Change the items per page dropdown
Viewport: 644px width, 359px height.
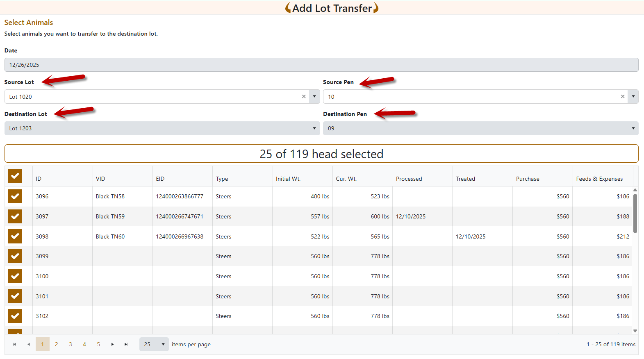(154, 344)
